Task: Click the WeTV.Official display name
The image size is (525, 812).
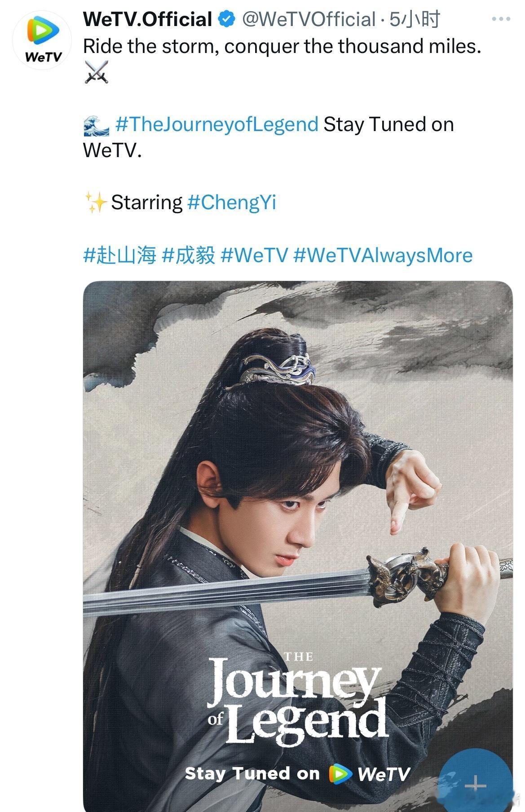Action: tap(148, 19)
